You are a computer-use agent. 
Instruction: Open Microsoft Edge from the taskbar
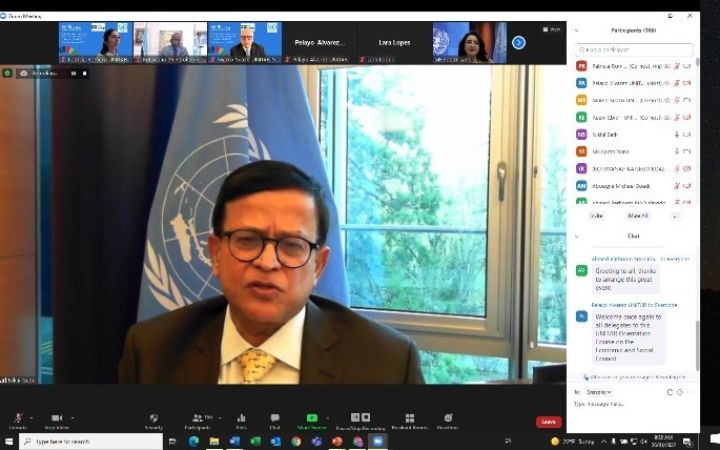[x=194, y=441]
